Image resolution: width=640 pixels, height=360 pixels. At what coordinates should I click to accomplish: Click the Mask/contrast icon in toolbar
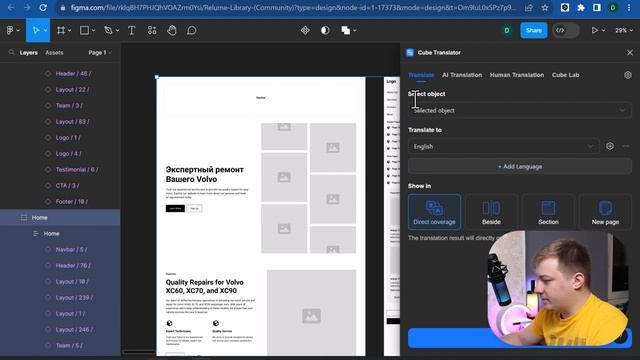click(x=325, y=30)
